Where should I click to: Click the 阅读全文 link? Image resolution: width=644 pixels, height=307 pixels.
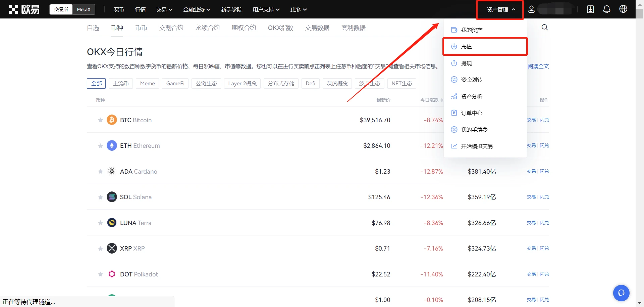click(x=538, y=67)
